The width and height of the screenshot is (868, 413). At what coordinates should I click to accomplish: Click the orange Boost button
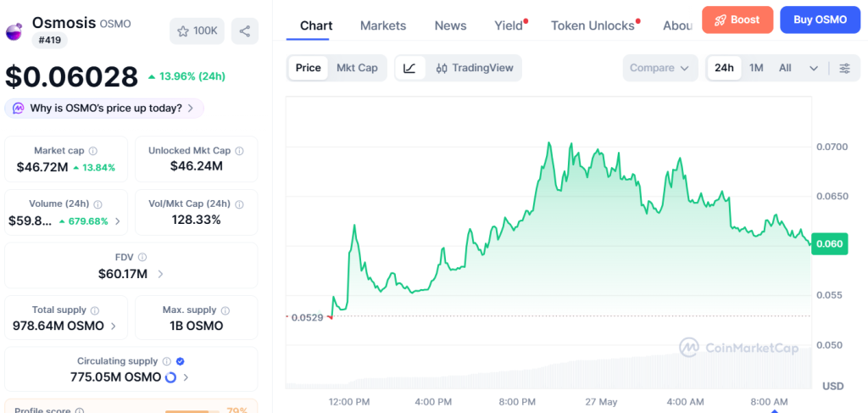(737, 20)
